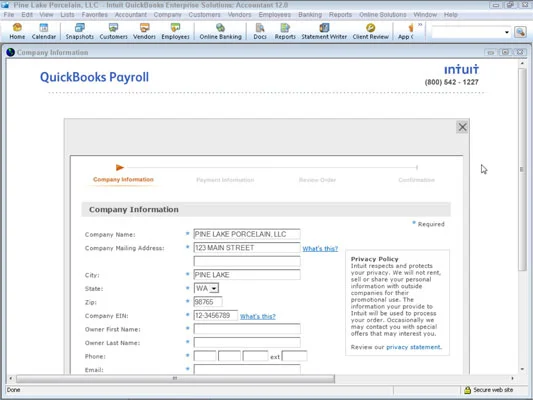Open Snapshots from the toolbar
This screenshot has width=533, height=400.
80,31
